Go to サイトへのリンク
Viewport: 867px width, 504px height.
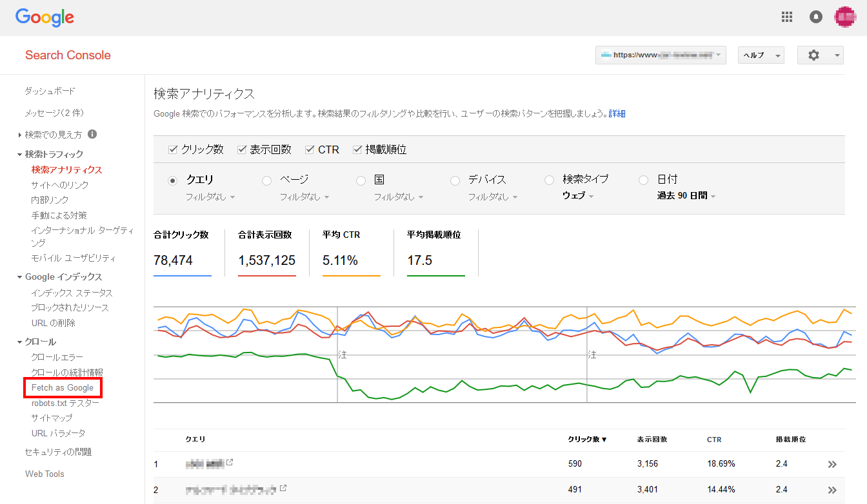(60, 185)
